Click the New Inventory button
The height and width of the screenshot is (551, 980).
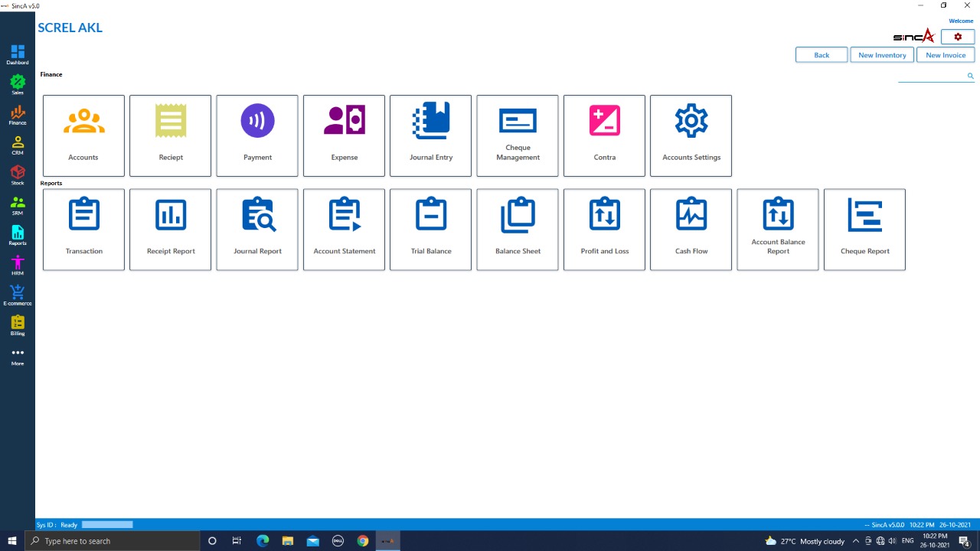tap(882, 55)
